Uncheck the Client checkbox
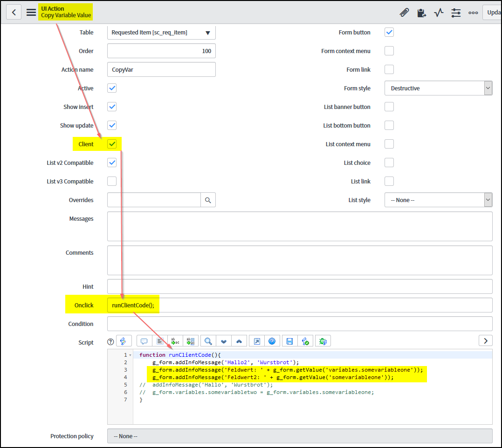This screenshot has width=502, height=448. point(112,144)
